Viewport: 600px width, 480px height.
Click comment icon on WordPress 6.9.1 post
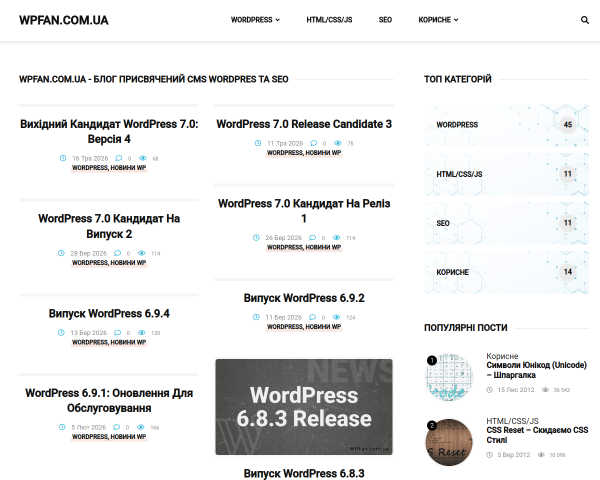tap(117, 427)
